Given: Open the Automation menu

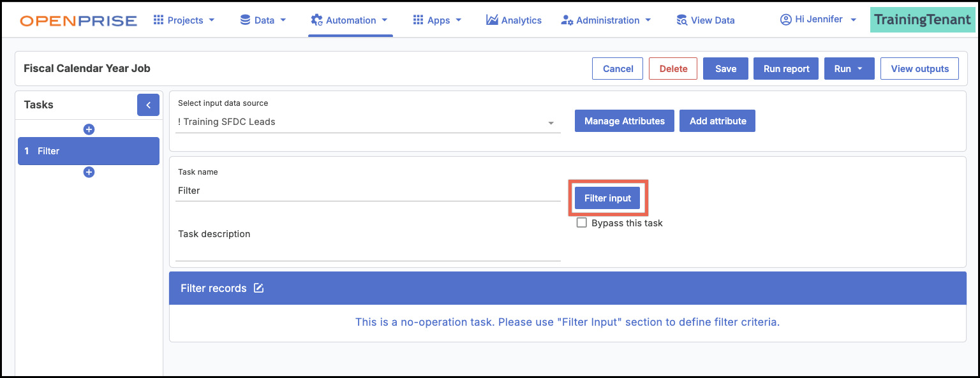Looking at the screenshot, I should click(x=350, y=20).
